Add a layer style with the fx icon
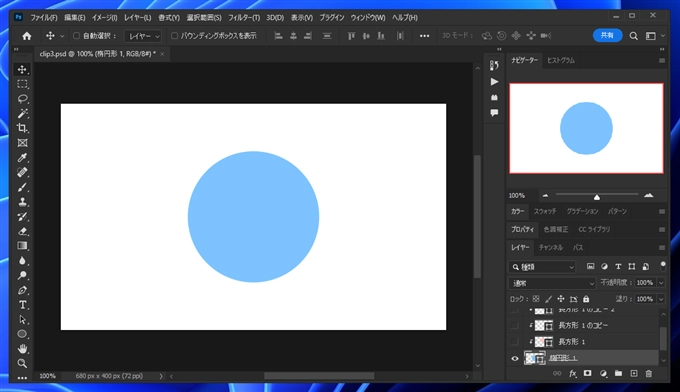680x392 pixels. (572, 373)
